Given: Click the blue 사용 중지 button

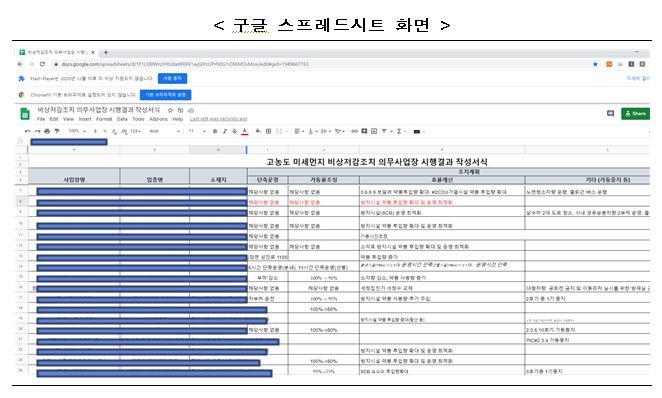Looking at the screenshot, I should click(x=172, y=79).
